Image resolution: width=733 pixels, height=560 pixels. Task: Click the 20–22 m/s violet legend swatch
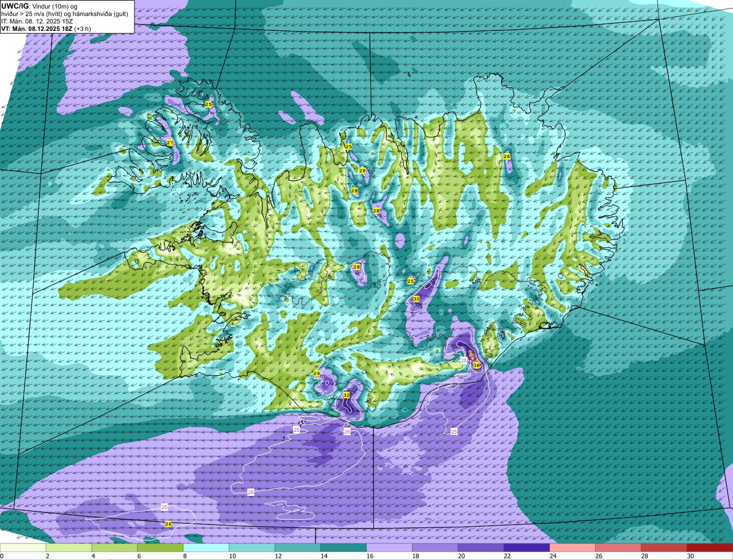pos(481,547)
